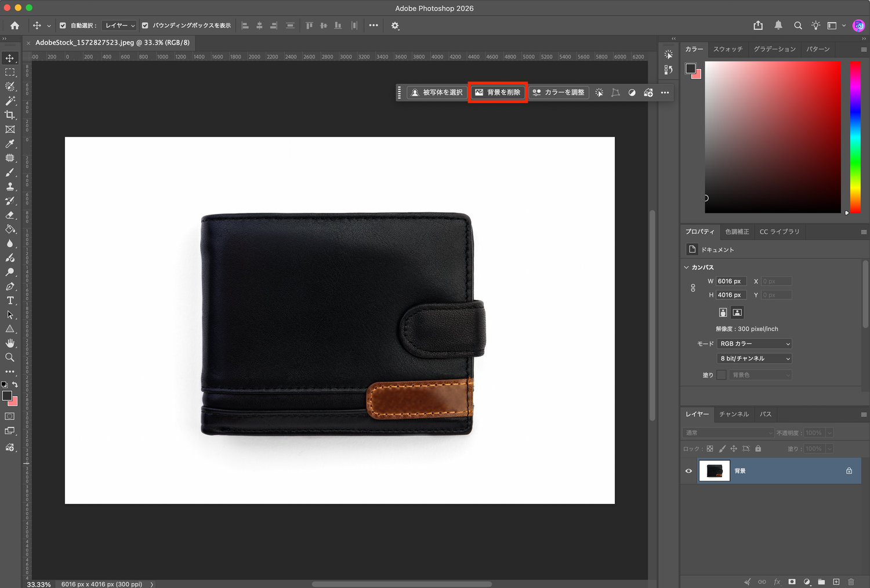Select the Path Selection arrow tool
The width and height of the screenshot is (870, 588).
[x=10, y=315]
